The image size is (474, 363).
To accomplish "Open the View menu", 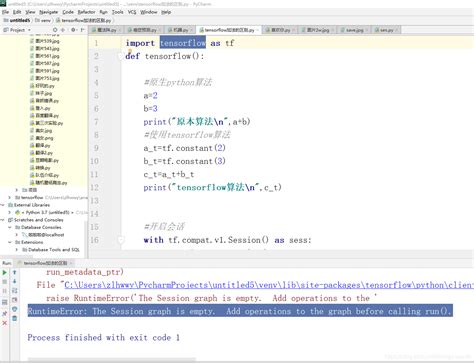I will (30, 12).
